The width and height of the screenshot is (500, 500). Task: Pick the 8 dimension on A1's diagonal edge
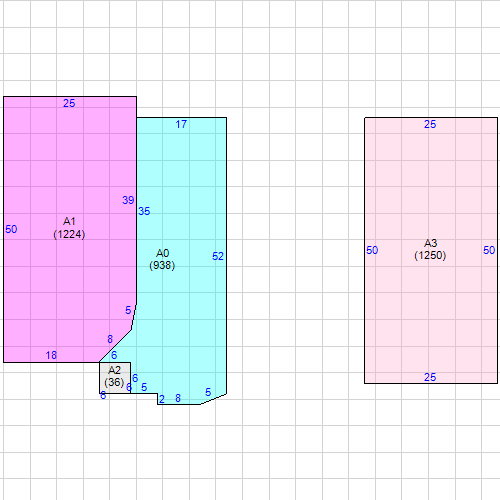point(110,339)
